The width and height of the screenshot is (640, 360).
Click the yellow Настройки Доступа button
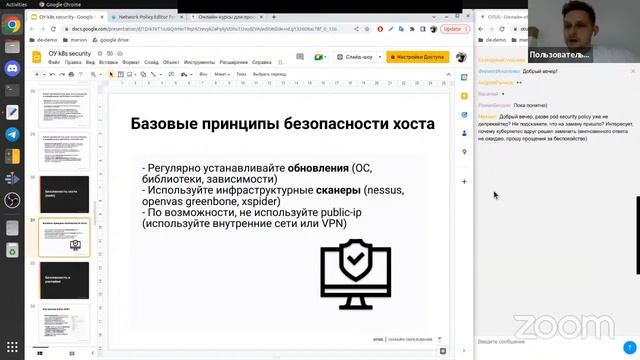point(418,57)
